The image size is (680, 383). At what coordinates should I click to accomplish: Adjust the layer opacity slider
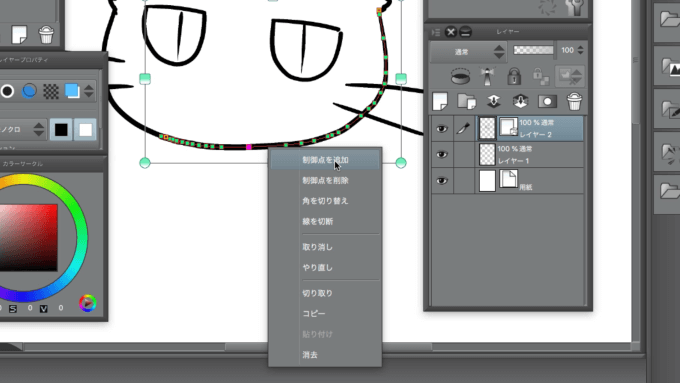coord(533,50)
